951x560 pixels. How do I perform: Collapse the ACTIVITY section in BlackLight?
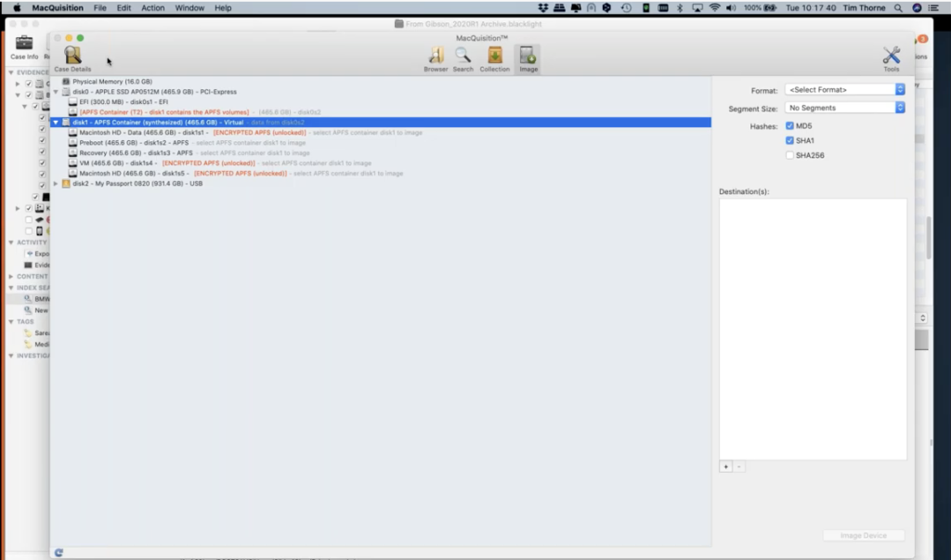point(11,242)
